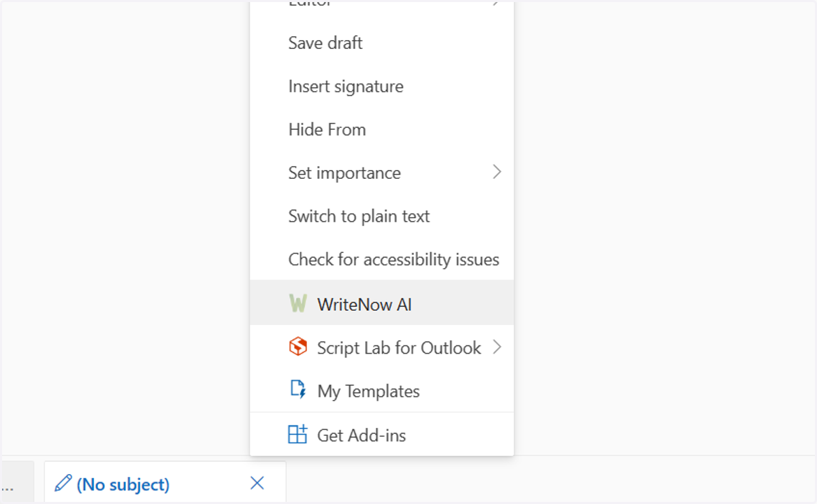
Task: Click the WriteNow AI green W icon
Action: pos(298,303)
